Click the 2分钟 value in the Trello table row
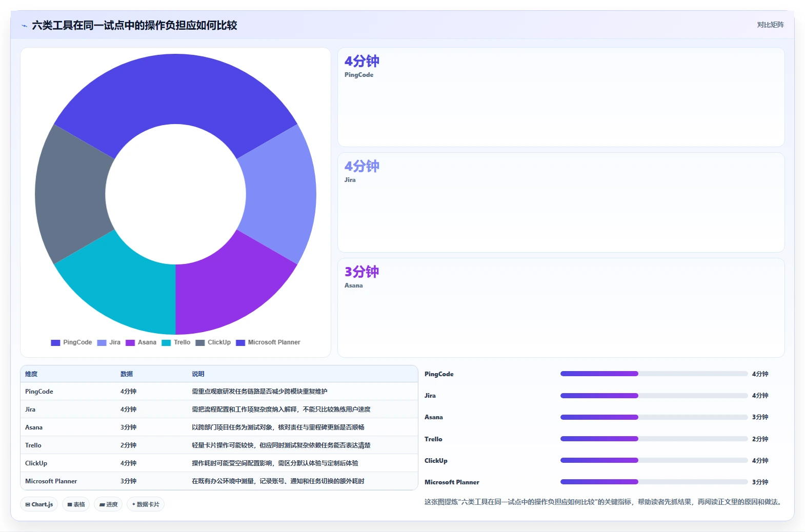This screenshot has height=532, width=805. click(128, 445)
